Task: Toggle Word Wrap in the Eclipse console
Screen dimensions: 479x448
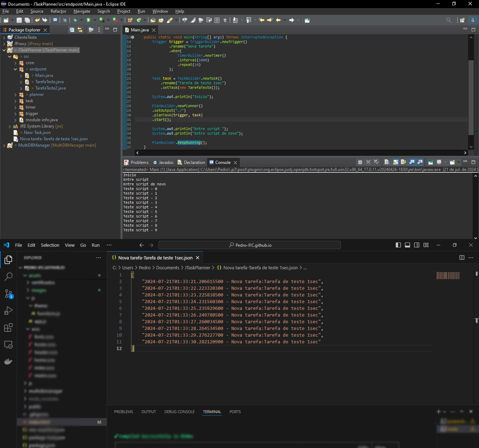Action: (x=403, y=162)
